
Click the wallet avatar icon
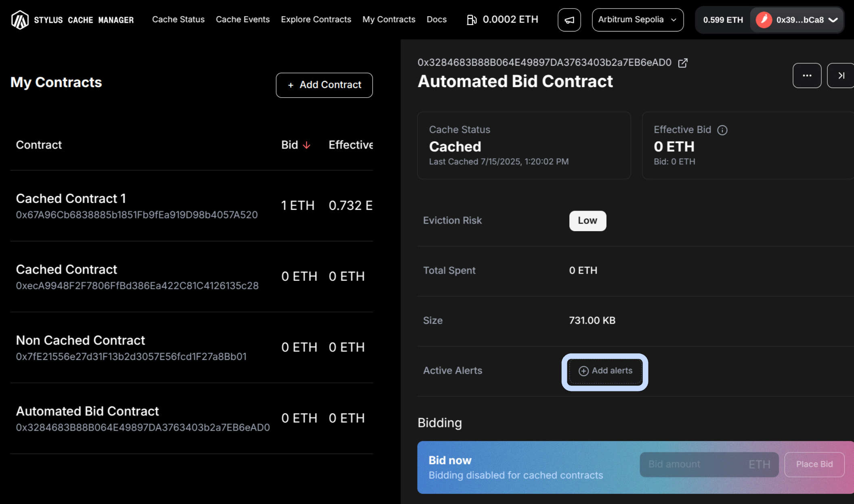pyautogui.click(x=764, y=20)
